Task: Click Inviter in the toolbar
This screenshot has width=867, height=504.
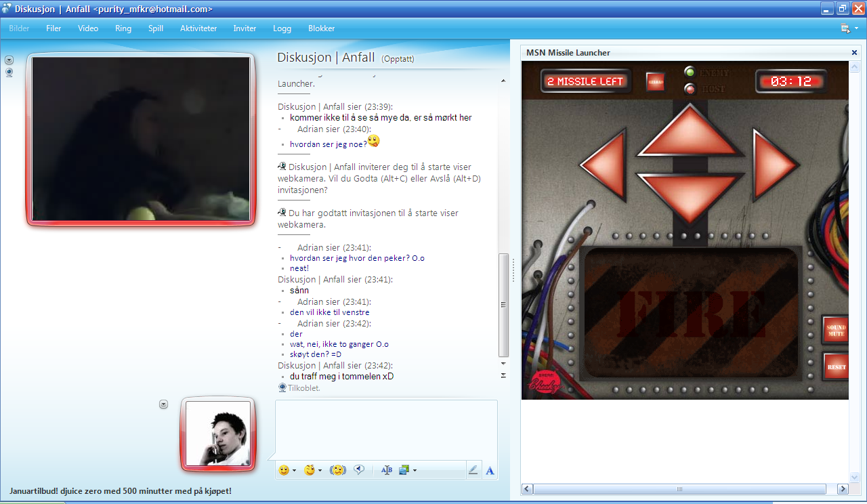Action: (245, 28)
